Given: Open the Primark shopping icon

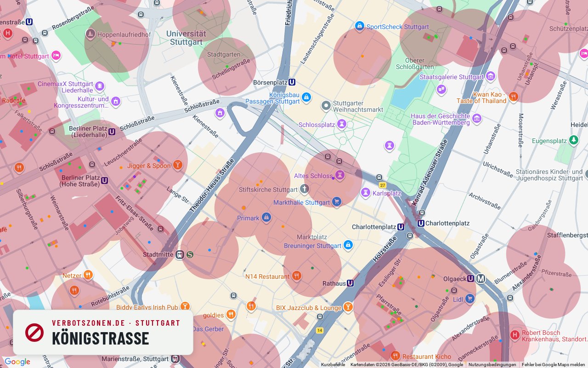Looking at the screenshot, I should [x=266, y=218].
